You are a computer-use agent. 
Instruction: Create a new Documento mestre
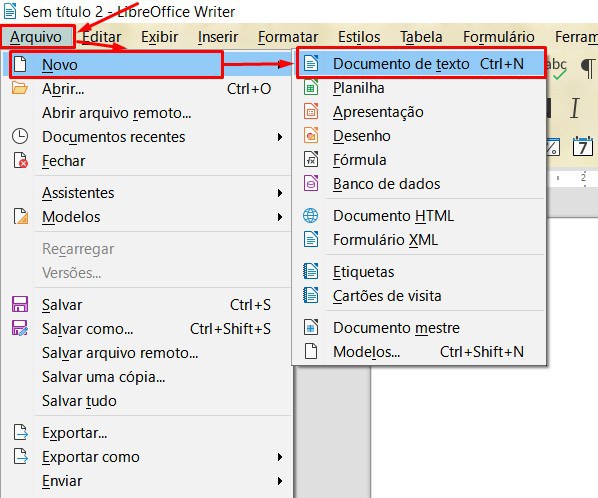tap(420, 328)
